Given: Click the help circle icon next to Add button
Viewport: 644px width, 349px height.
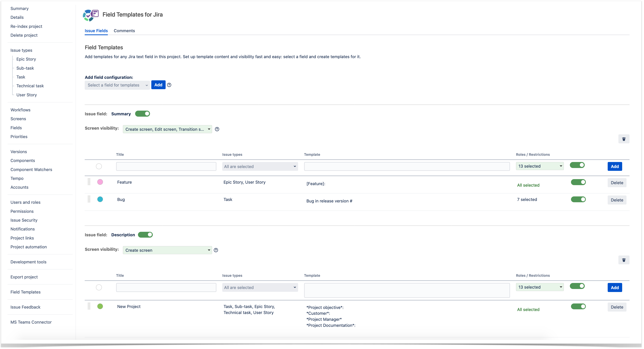Looking at the screenshot, I should pyautogui.click(x=169, y=85).
